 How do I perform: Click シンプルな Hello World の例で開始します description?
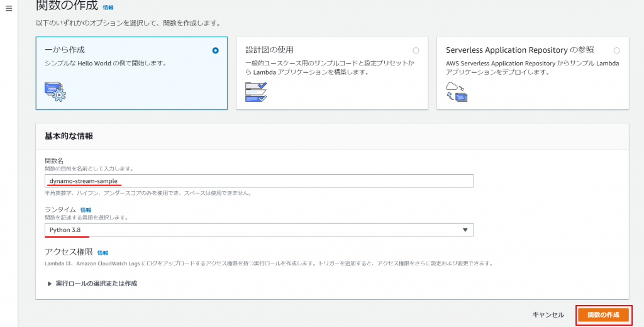click(105, 64)
